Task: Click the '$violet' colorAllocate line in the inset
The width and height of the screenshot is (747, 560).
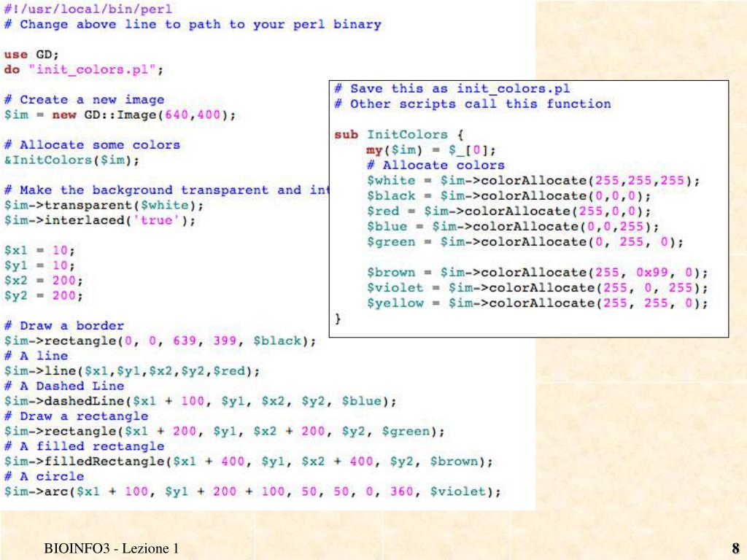Action: click(x=538, y=287)
